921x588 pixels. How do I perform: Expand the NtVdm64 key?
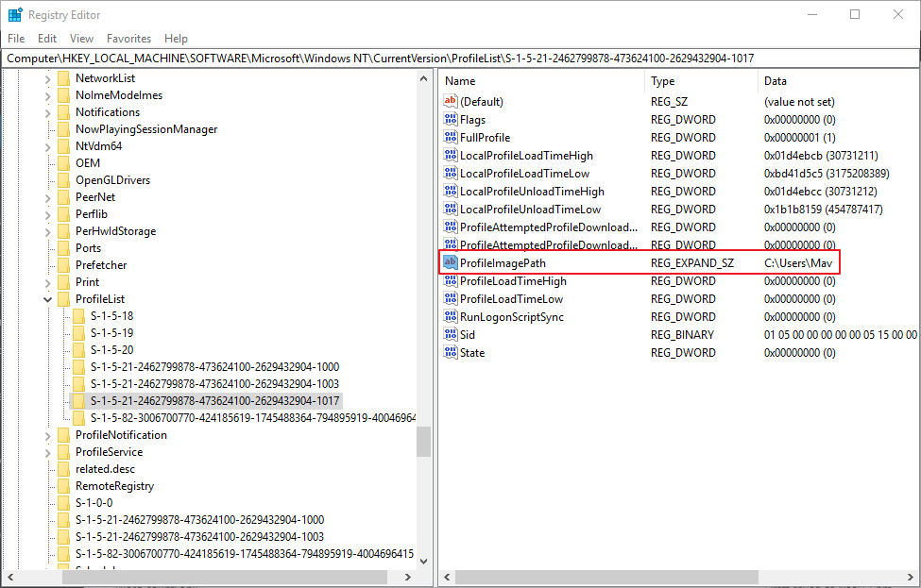pos(47,146)
